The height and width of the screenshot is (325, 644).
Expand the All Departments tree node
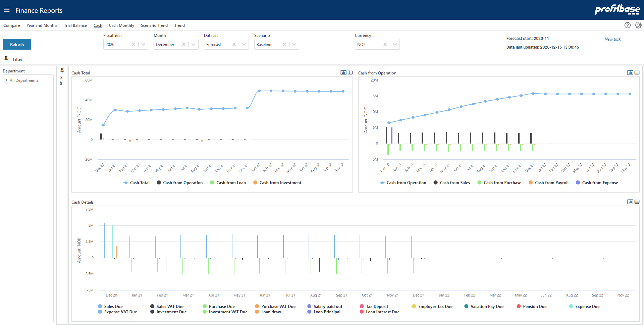coord(6,80)
